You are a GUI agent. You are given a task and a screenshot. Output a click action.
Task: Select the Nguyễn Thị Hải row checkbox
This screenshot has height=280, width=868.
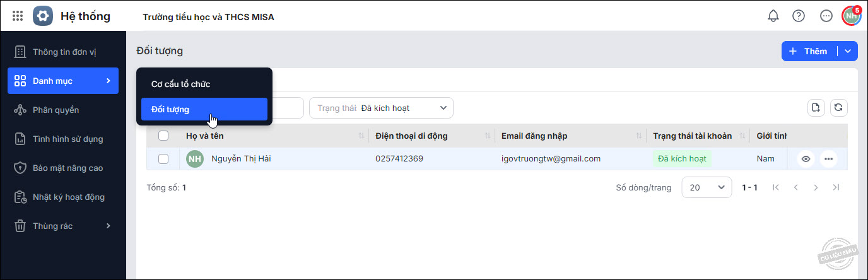click(x=163, y=159)
